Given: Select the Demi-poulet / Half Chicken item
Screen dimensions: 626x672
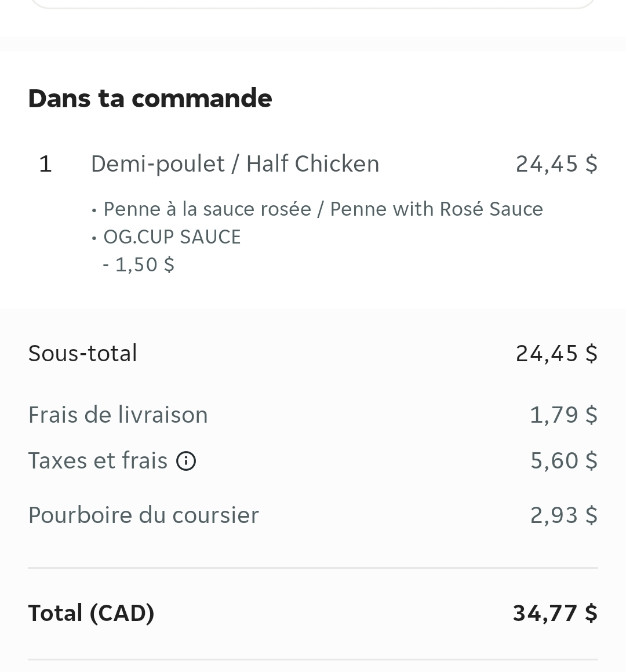Looking at the screenshot, I should (x=235, y=164).
